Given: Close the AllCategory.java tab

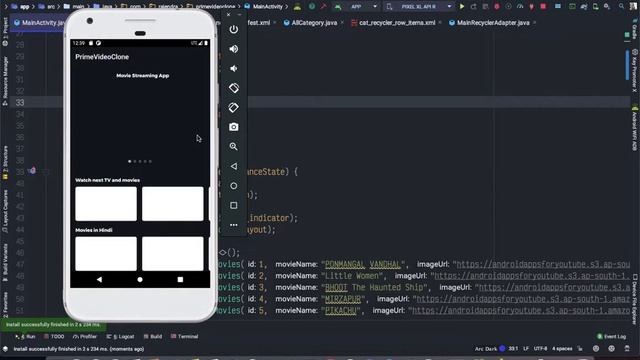Looking at the screenshot, I should click(342, 22).
